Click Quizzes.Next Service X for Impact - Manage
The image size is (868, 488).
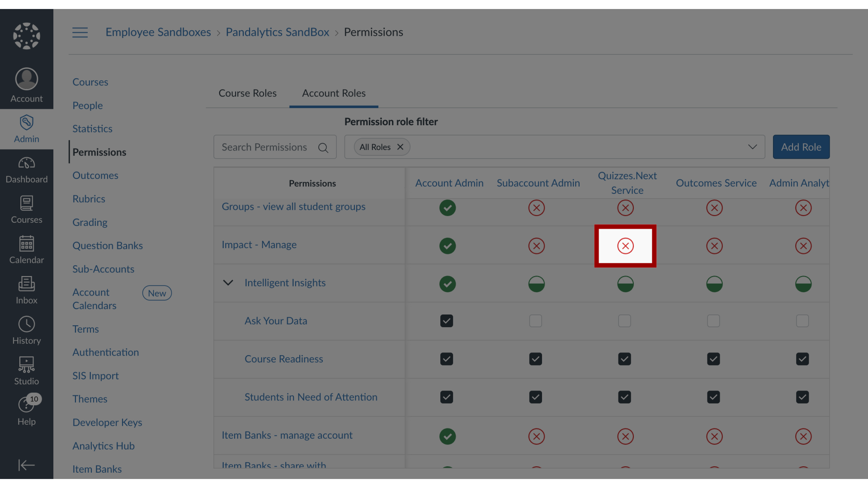[626, 246]
